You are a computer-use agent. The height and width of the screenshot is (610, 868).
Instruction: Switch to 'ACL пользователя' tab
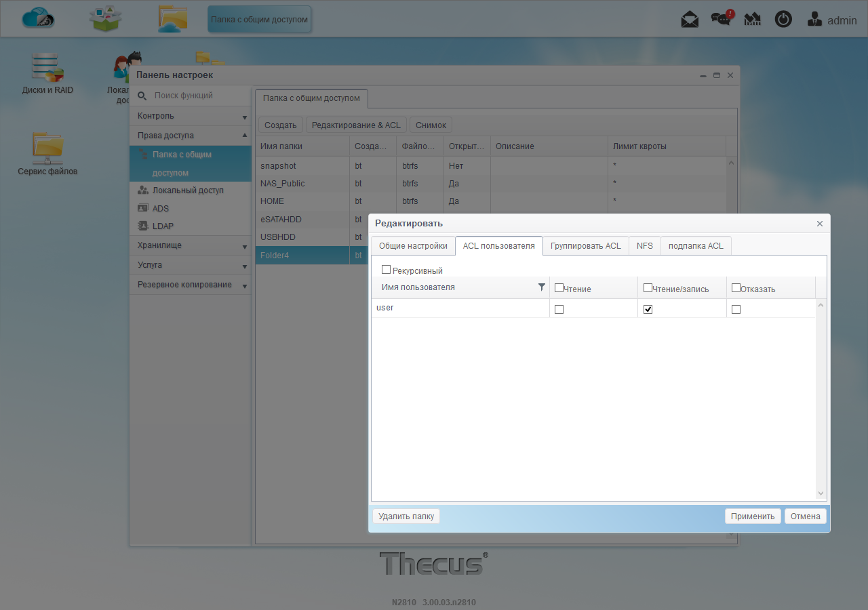coord(499,246)
